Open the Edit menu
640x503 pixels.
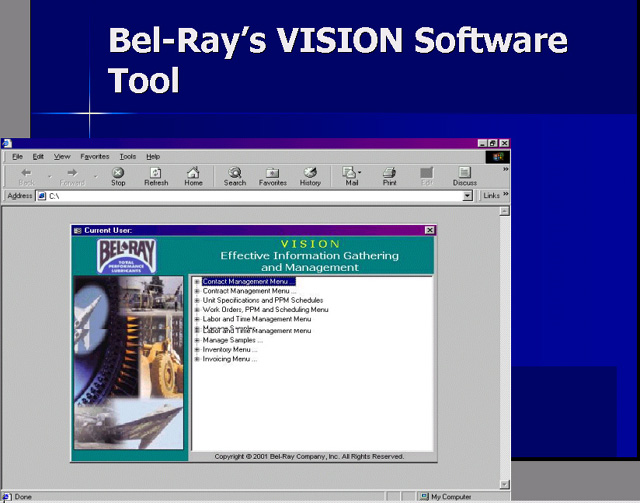tap(38, 157)
